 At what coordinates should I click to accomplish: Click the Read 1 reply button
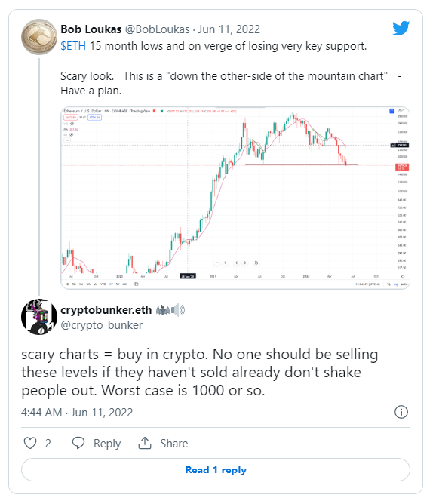click(216, 470)
